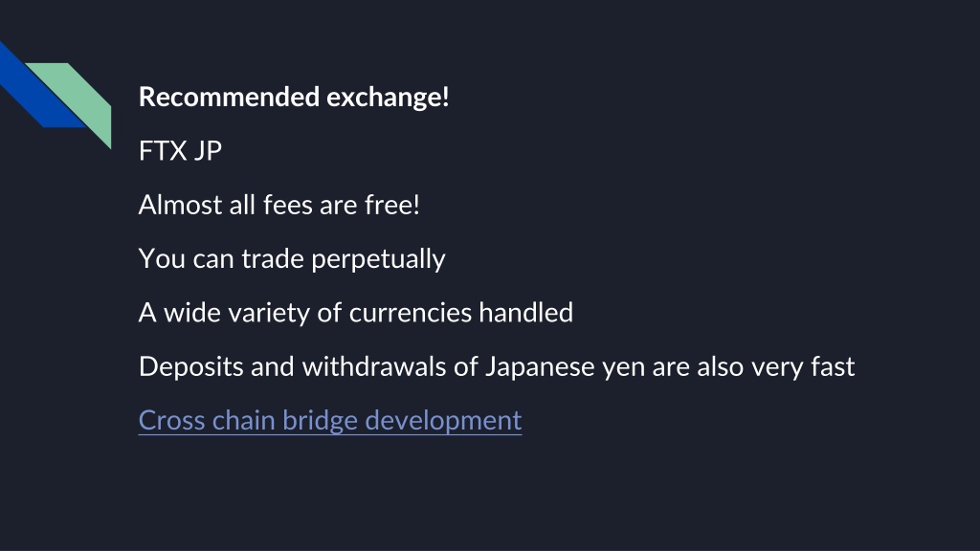The height and width of the screenshot is (551, 980).
Task: Click the Recommended exchange! heading
Action: click(x=294, y=97)
